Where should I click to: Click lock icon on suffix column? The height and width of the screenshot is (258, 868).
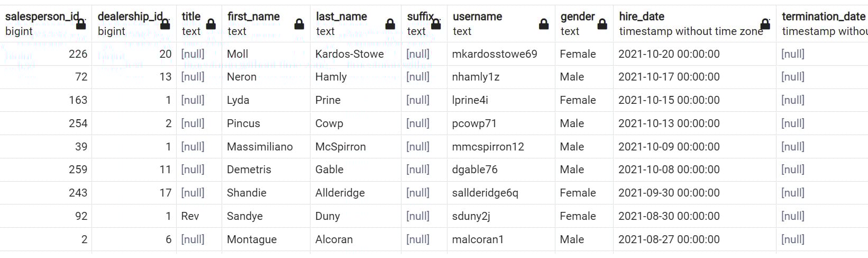[436, 24]
